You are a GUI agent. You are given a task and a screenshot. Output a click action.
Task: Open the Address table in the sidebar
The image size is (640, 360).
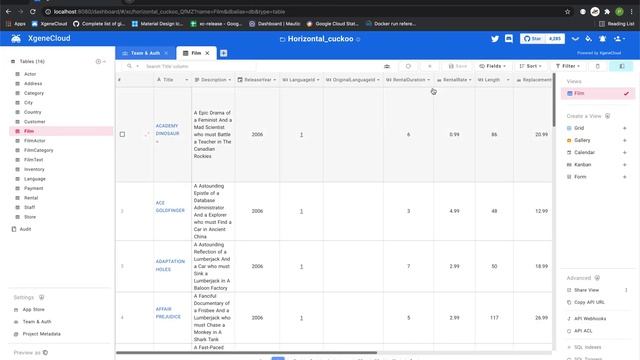click(x=33, y=84)
